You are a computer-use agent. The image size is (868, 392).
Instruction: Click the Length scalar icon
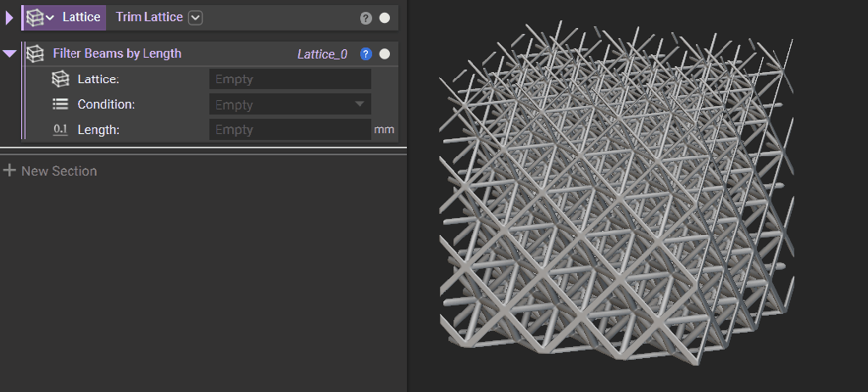(x=60, y=130)
